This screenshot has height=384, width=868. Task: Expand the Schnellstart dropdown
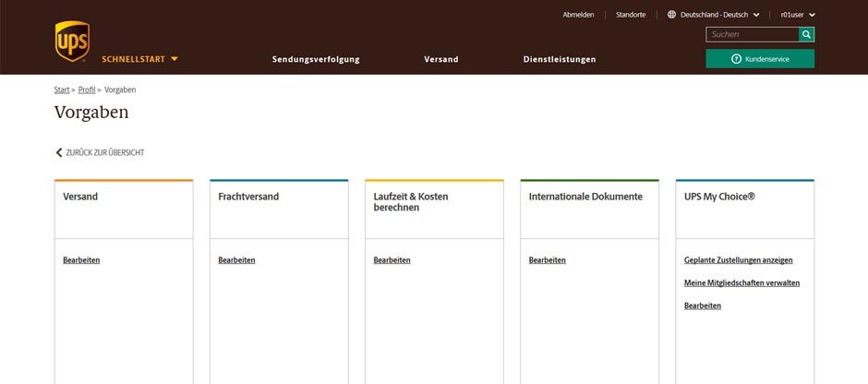pyautogui.click(x=139, y=59)
